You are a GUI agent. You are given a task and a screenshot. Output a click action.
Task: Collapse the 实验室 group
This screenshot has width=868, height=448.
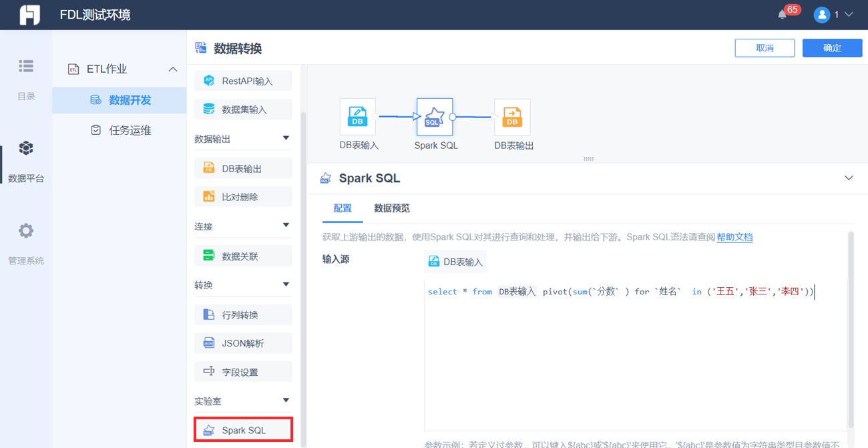pos(286,401)
